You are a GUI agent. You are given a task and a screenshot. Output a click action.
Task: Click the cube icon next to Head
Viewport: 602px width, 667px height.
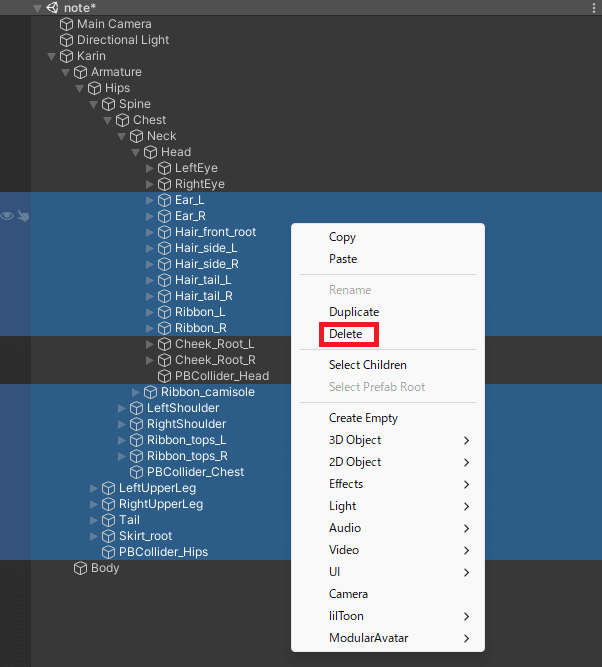pos(150,152)
